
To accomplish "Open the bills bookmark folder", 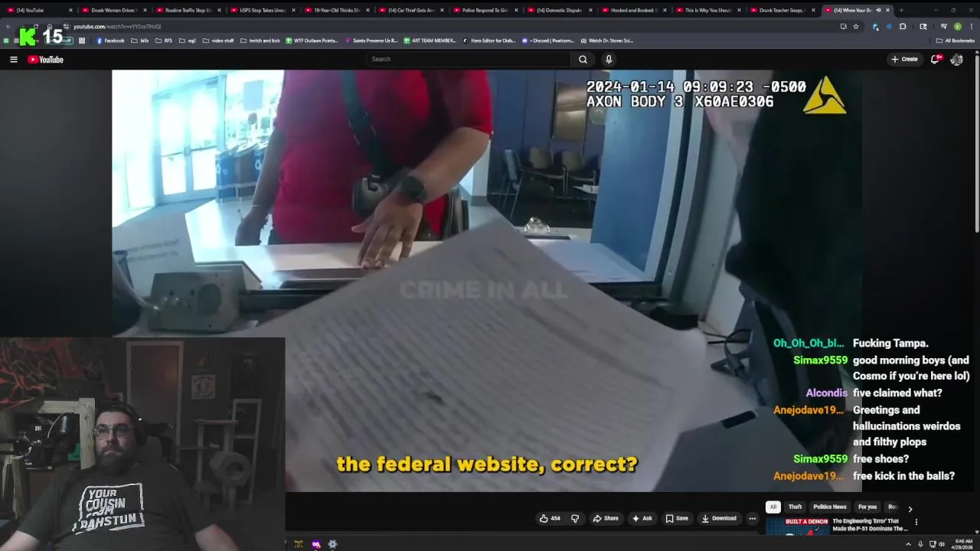I will [140, 41].
